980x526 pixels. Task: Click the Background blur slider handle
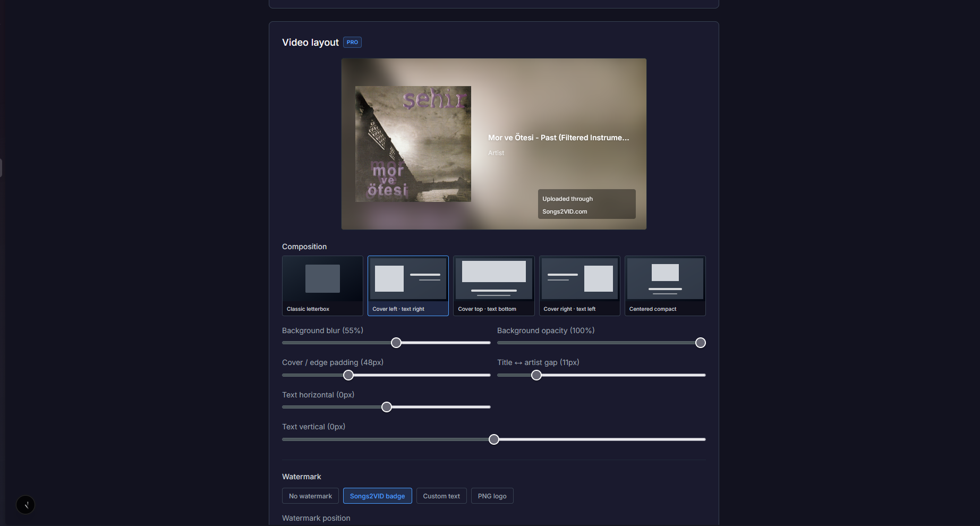[396, 343]
